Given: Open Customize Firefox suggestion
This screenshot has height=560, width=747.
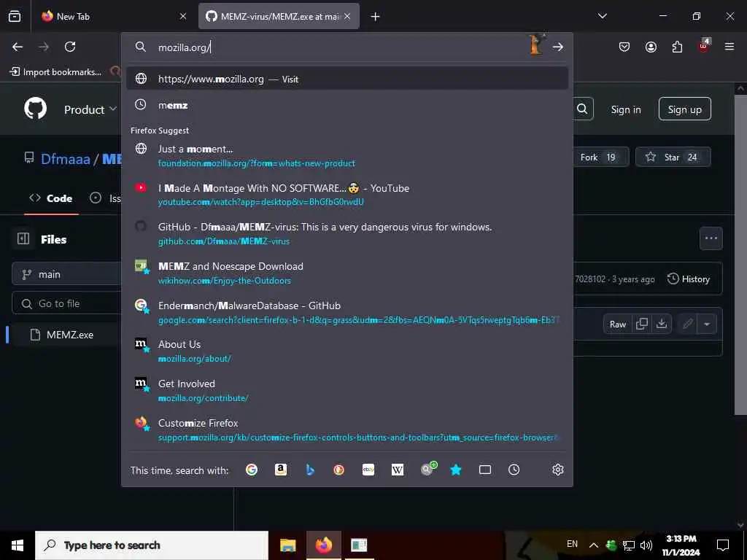Looking at the screenshot, I should pos(347,429).
